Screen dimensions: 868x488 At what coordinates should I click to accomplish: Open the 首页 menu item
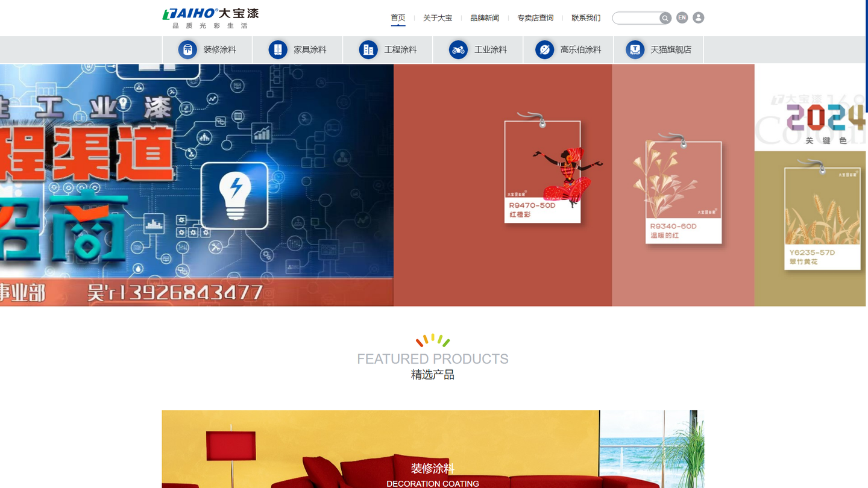(398, 18)
